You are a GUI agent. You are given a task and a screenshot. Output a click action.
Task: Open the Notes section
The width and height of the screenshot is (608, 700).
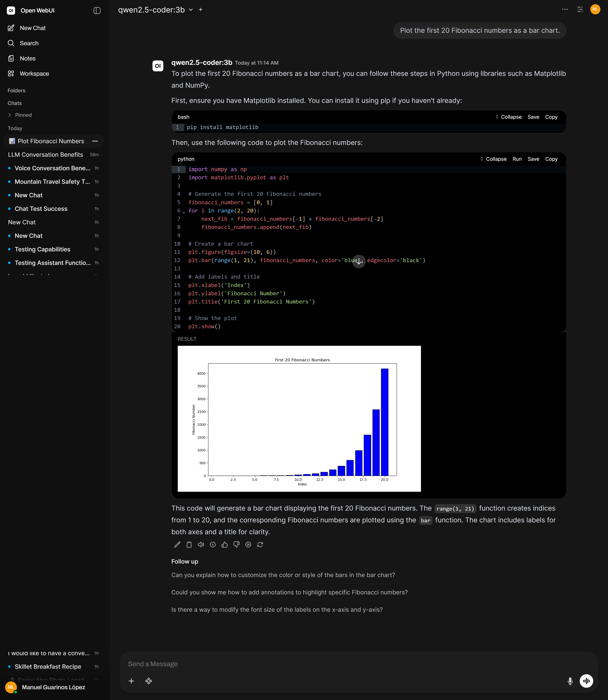[27, 58]
